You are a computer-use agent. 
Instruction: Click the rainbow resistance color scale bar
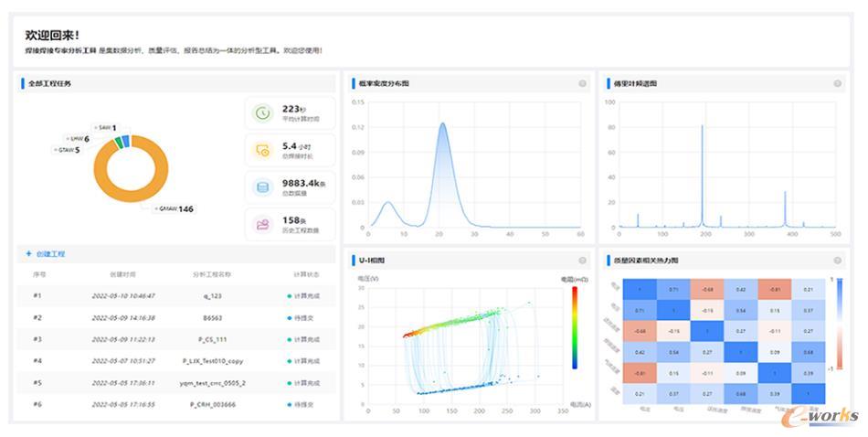click(x=575, y=327)
